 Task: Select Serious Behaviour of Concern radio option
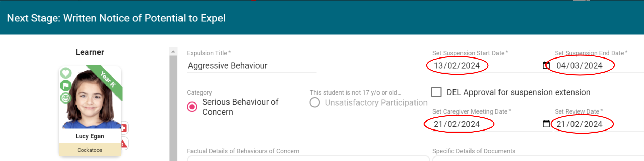point(192,107)
